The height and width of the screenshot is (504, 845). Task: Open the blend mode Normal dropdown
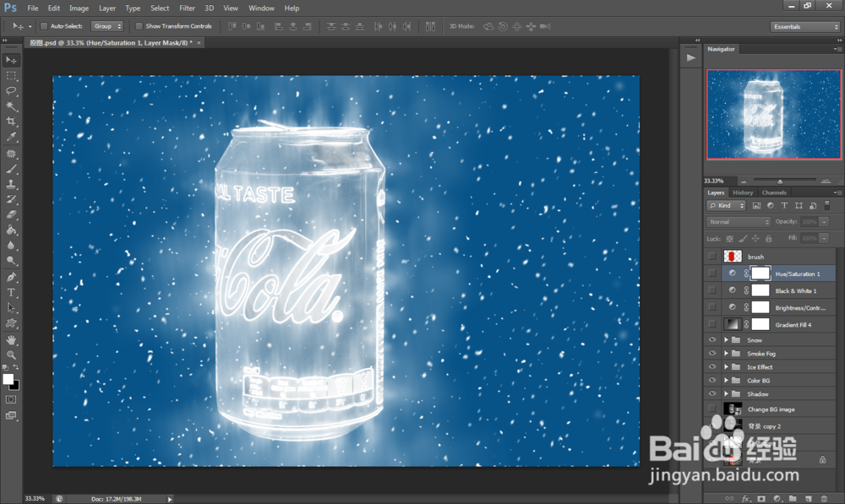point(738,222)
